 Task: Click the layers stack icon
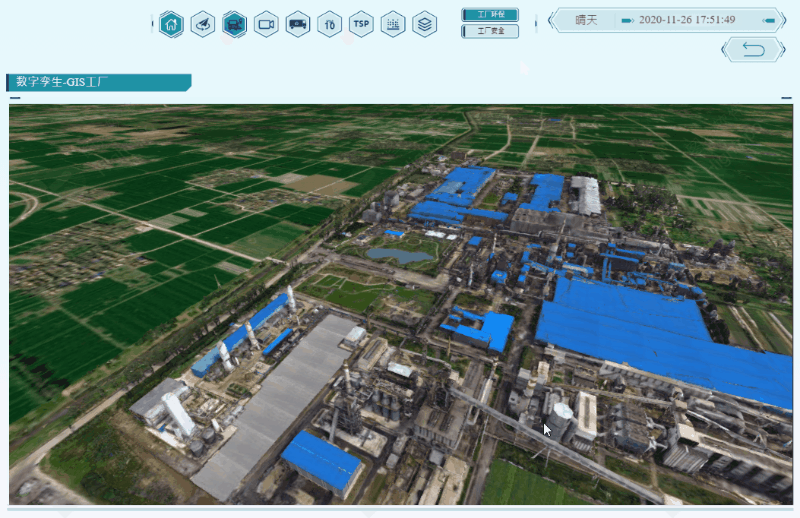424,24
